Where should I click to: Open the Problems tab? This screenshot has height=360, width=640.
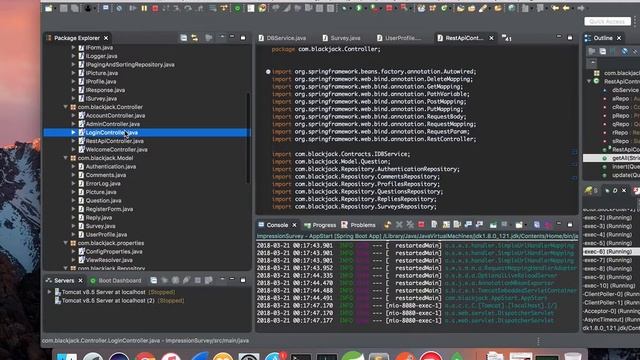click(358, 225)
